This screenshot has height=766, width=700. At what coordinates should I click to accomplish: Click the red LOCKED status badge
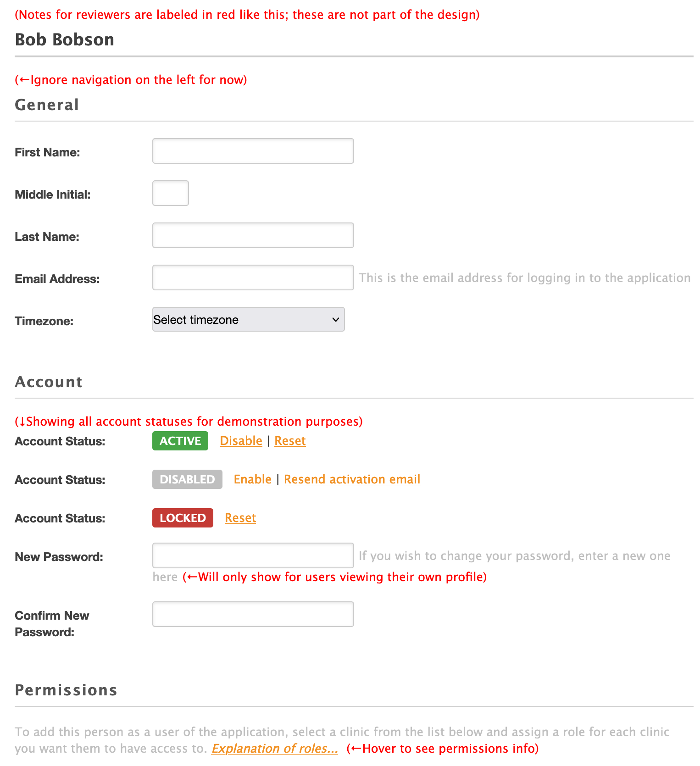click(x=183, y=518)
